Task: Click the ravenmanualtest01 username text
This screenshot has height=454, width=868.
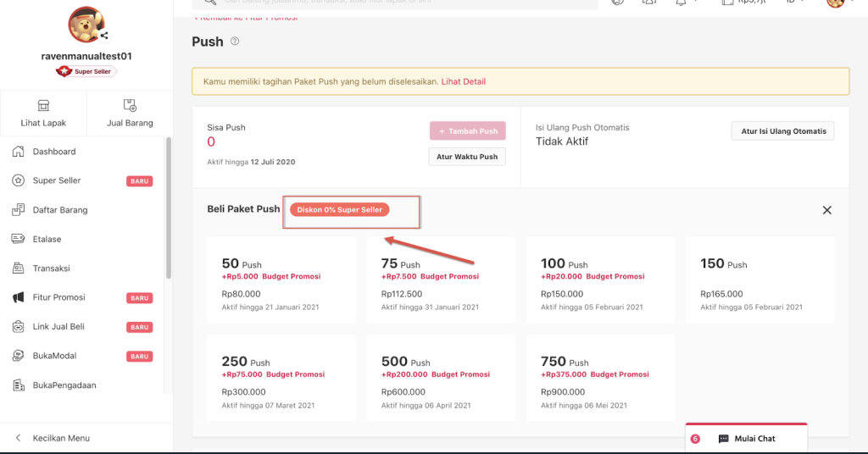Action: 86,56
